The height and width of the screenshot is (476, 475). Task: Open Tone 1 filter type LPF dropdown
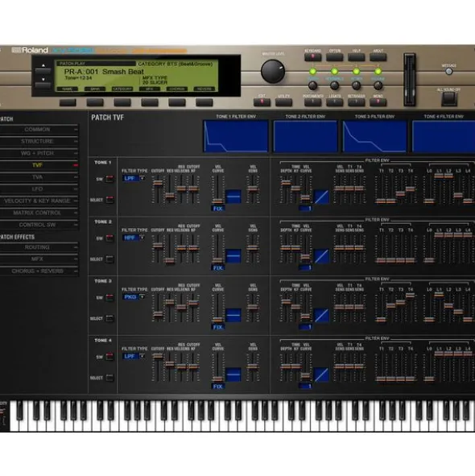pos(134,179)
